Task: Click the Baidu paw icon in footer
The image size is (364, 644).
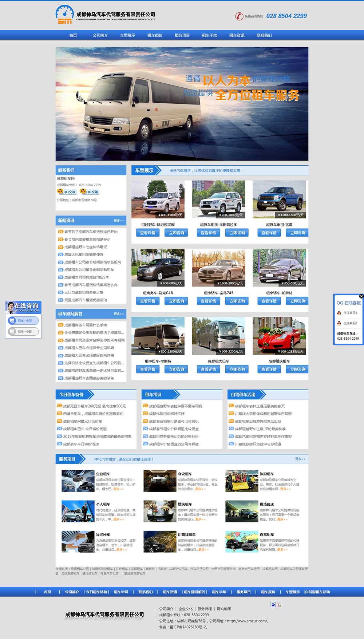Action: (273, 605)
